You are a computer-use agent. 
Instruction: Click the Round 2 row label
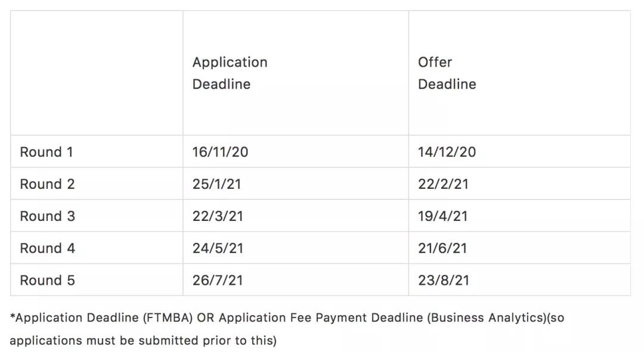pyautogui.click(x=48, y=184)
